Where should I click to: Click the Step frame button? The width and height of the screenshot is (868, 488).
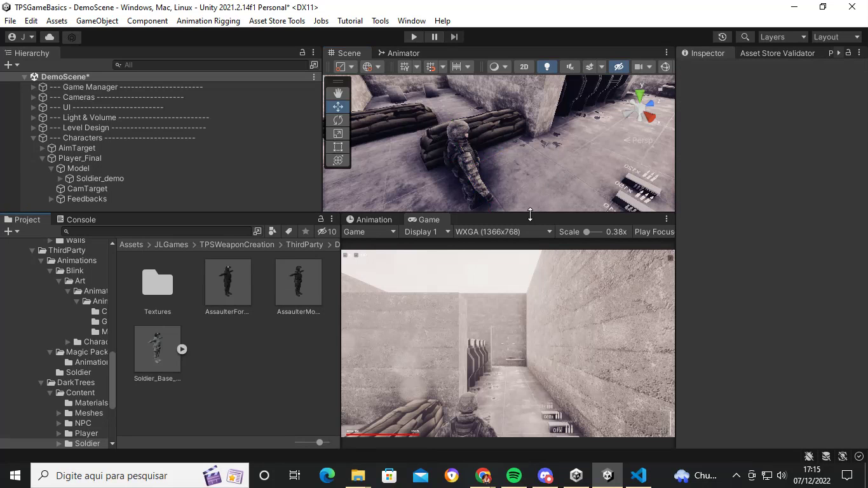tap(454, 37)
